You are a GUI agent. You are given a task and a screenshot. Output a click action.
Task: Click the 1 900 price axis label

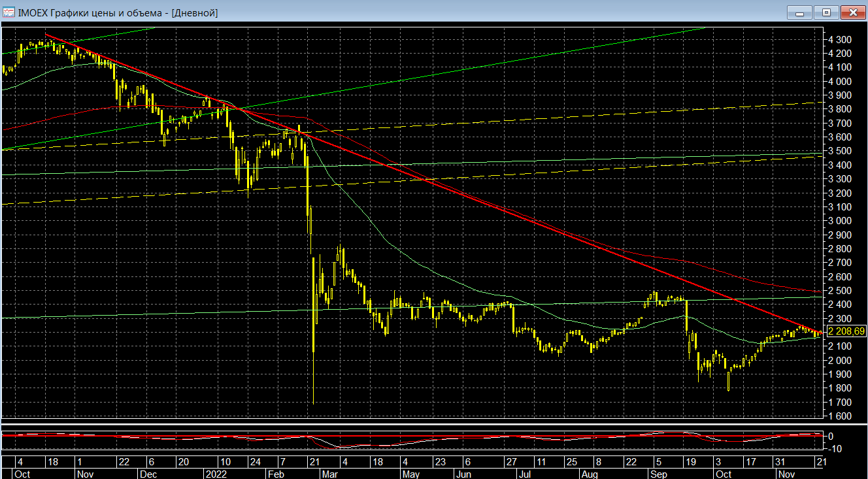coord(839,374)
